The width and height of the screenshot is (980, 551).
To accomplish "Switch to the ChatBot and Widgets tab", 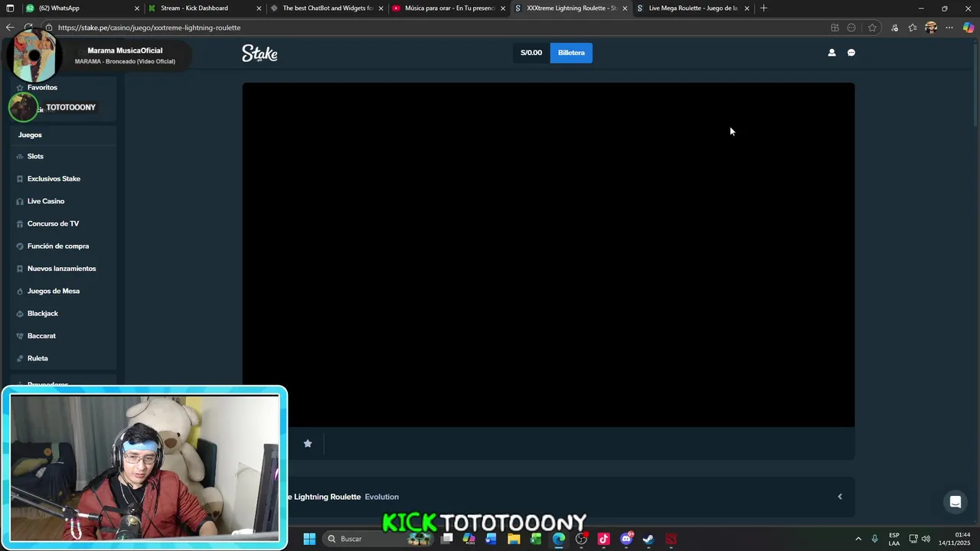I will [325, 8].
